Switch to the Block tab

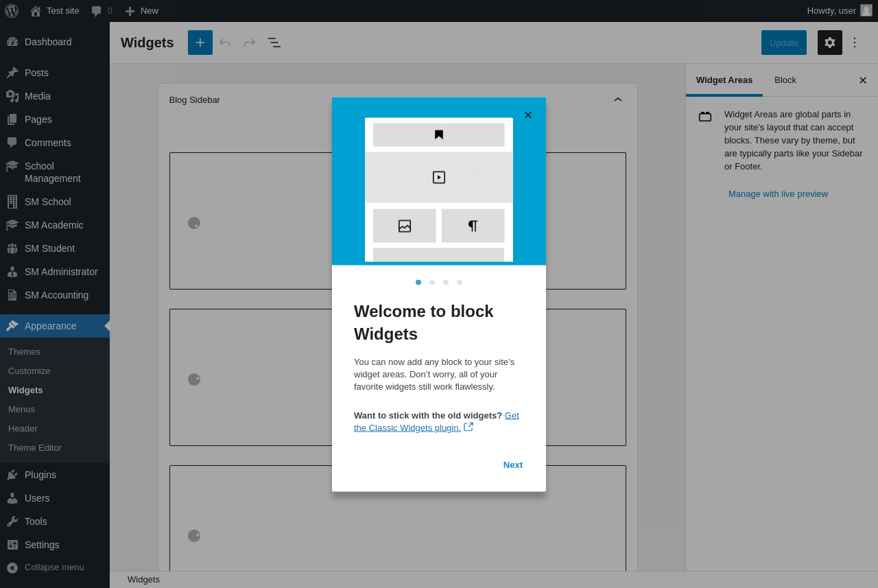(x=785, y=80)
